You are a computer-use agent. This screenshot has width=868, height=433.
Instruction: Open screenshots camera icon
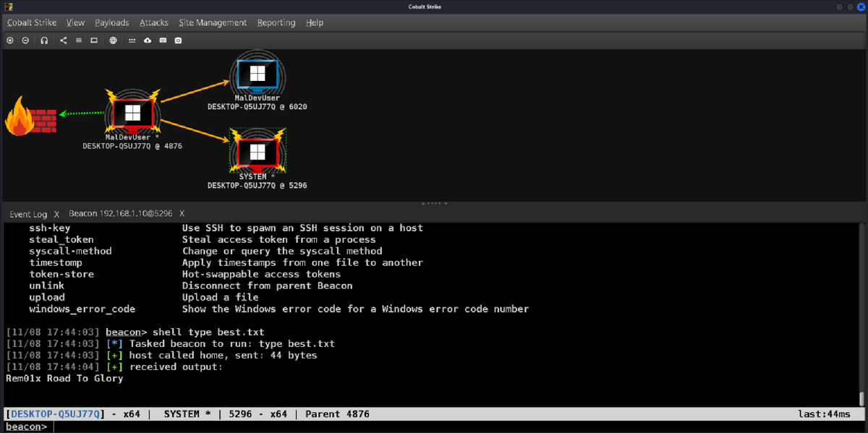click(178, 40)
